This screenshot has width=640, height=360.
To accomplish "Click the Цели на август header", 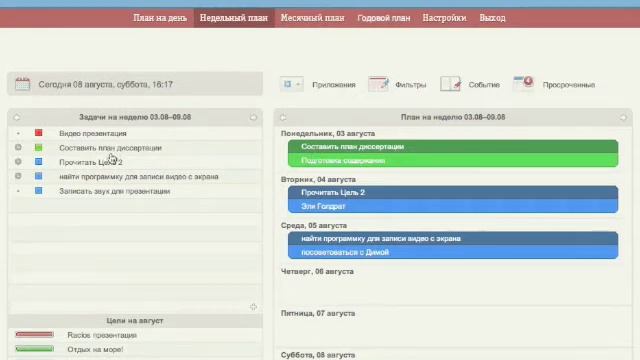I will 135,321.
